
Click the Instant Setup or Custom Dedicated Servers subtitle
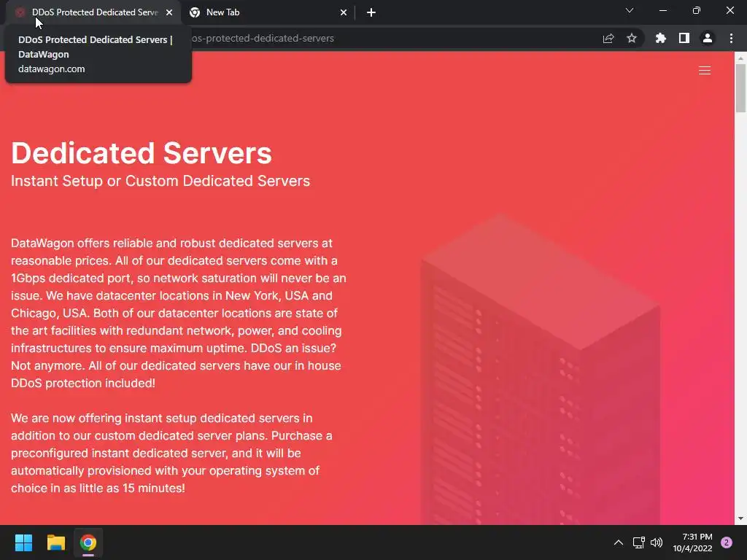pyautogui.click(x=160, y=181)
